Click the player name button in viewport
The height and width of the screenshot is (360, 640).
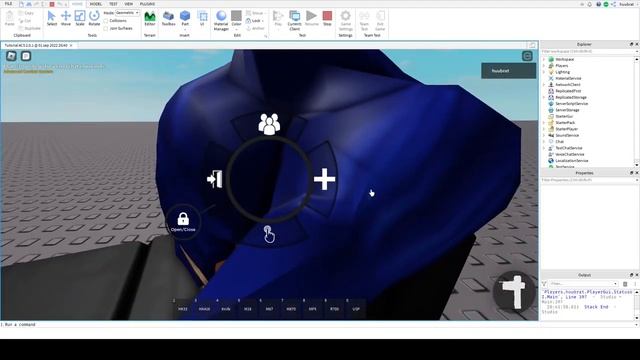508,71
